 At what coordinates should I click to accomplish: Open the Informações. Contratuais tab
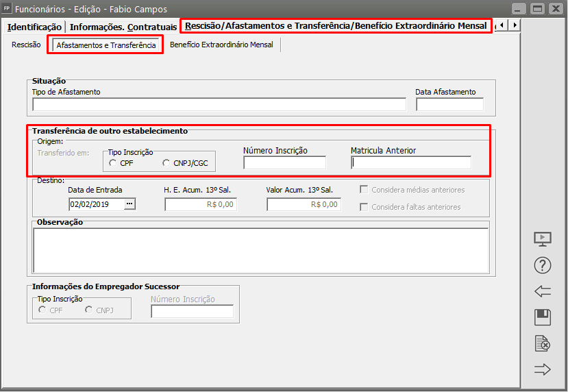[x=123, y=27]
